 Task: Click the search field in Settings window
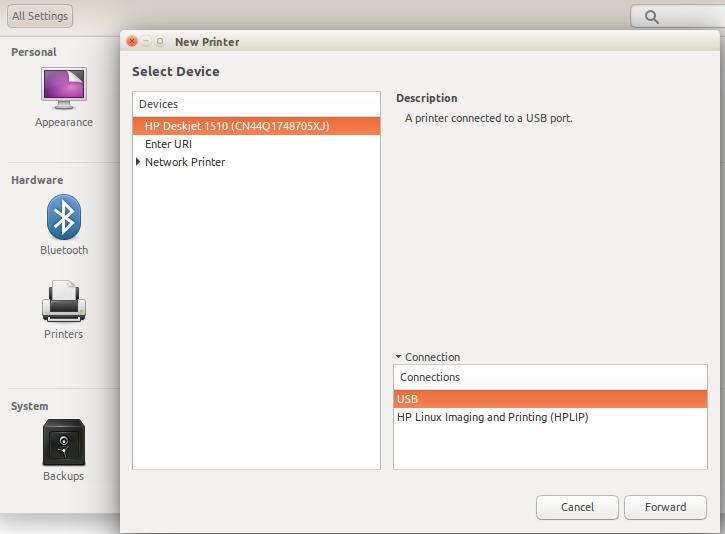(x=677, y=17)
